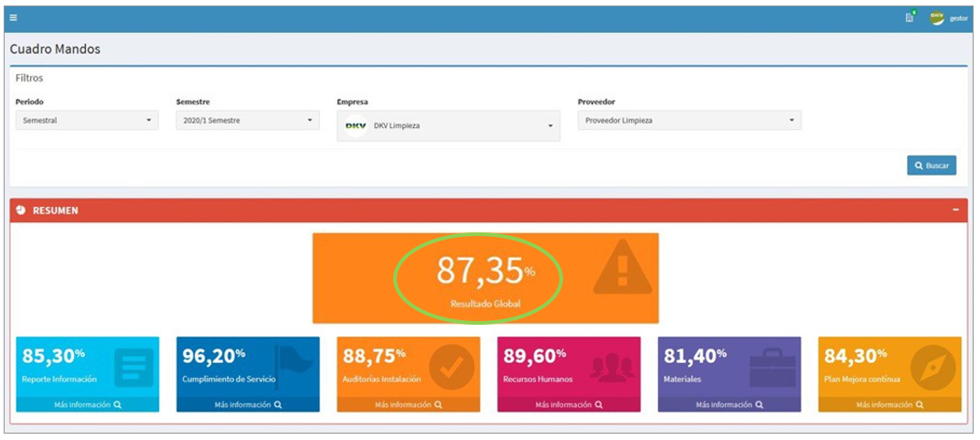980x440 pixels.
Task: Open the Periodo dropdown
Action: coord(87,121)
